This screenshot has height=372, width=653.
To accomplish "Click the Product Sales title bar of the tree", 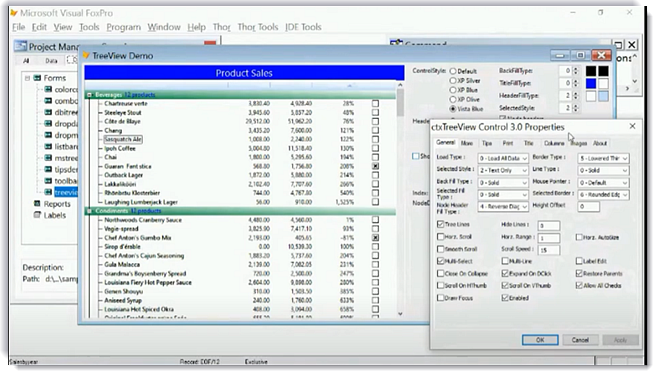I will click(x=244, y=73).
